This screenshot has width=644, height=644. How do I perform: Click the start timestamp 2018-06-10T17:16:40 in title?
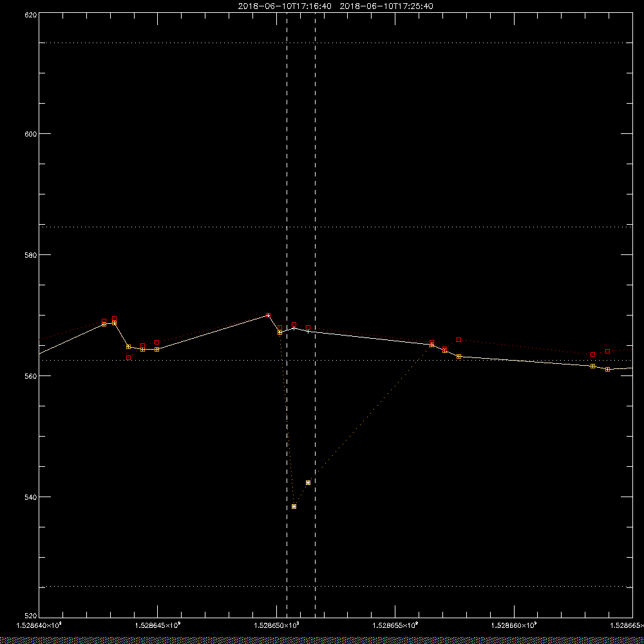[x=285, y=6]
